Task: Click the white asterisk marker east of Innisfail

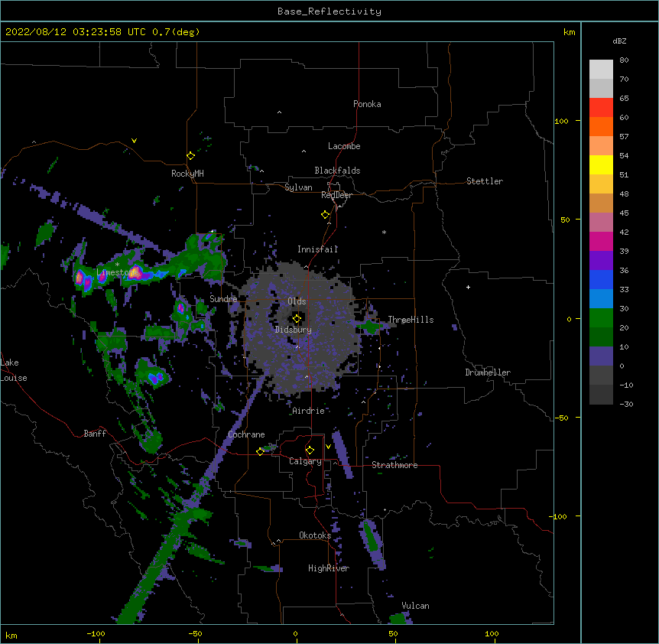Action: point(384,232)
